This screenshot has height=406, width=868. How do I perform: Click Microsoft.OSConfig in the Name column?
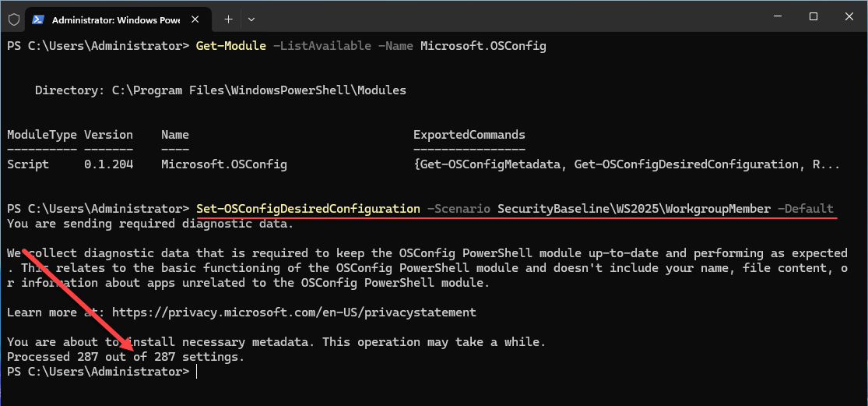click(x=223, y=164)
